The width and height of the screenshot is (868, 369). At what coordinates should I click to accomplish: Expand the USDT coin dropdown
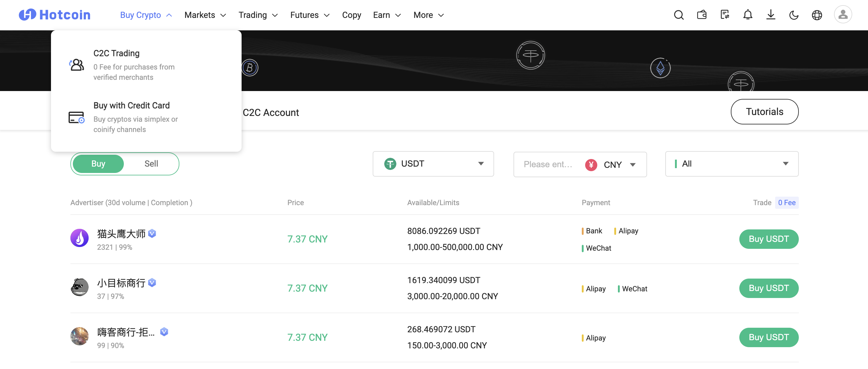(x=433, y=164)
